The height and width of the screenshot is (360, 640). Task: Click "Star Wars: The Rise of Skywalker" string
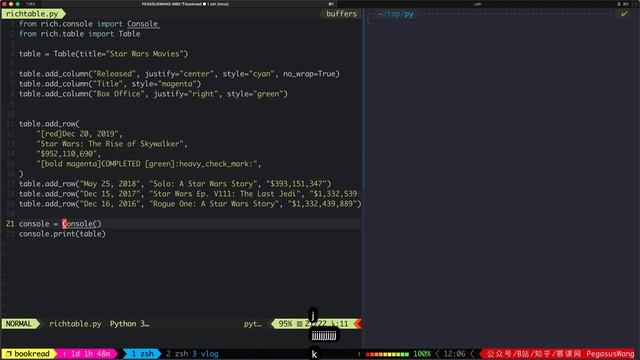[x=111, y=144]
